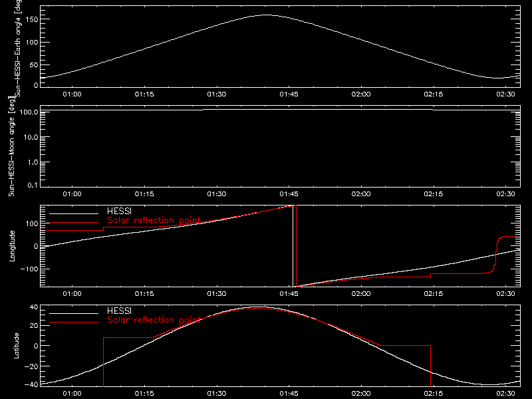Click 01:00 time label of Earth angle plot
Screen dimensions: 532x399
(x=72, y=94)
